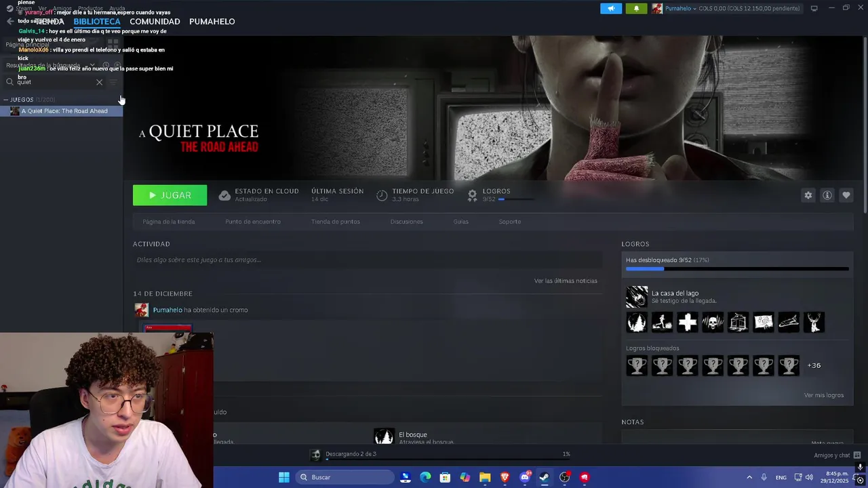Select A Quiet Place: The Road Ahead
Viewport: 868px width, 488px height.
click(62, 111)
